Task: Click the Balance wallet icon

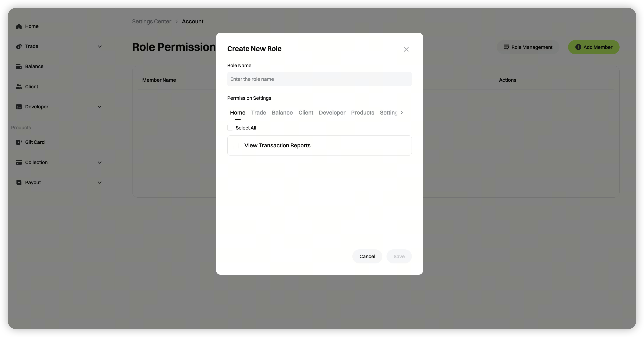Action: [x=19, y=67]
